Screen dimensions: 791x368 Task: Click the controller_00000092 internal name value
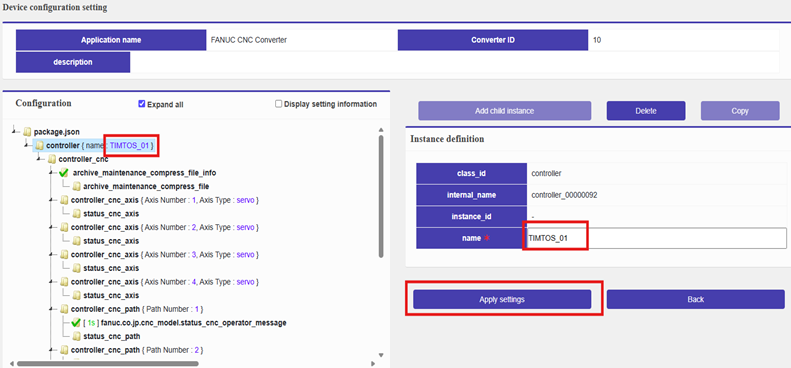click(564, 194)
